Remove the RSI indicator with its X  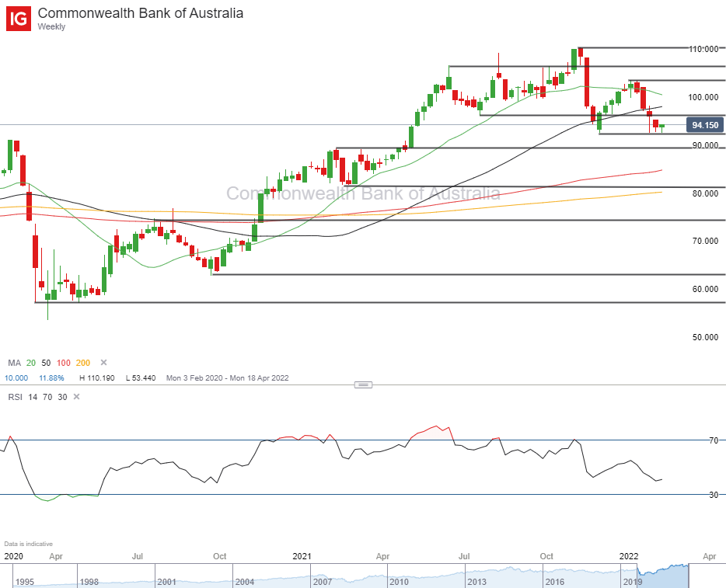point(77,397)
